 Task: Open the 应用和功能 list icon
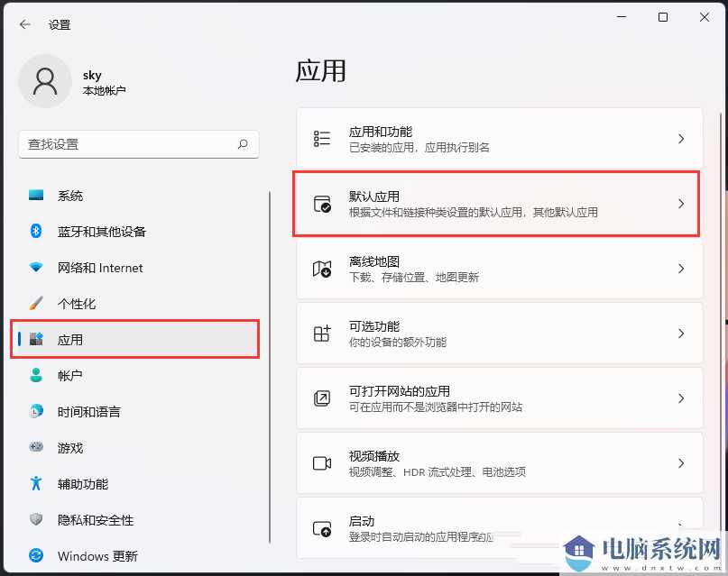(x=321, y=138)
